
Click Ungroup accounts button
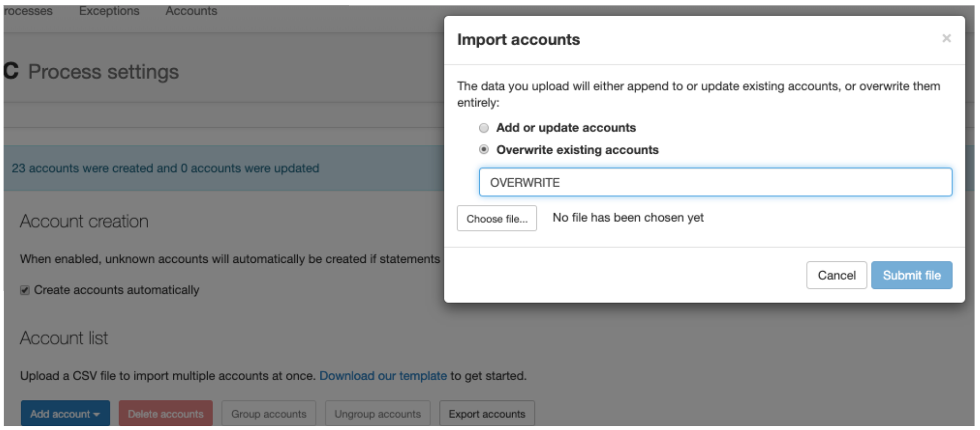tap(377, 413)
